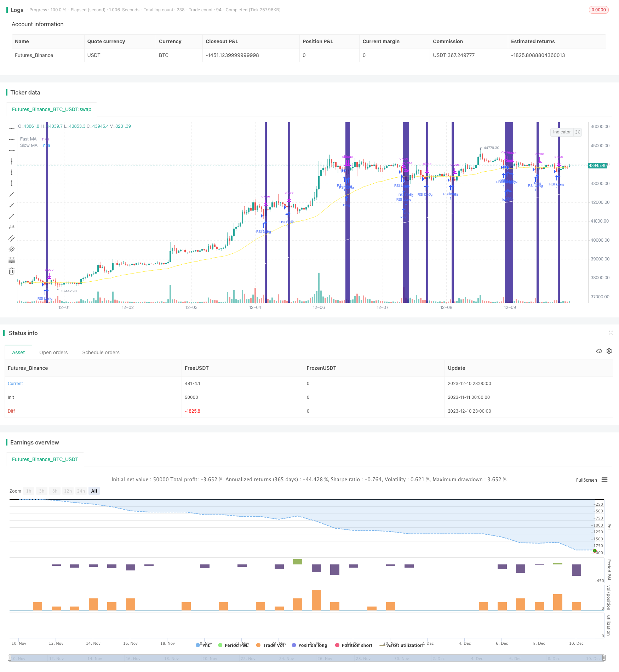Select the parallel straight lines tool
This screenshot has width=619, height=672.
[12, 249]
